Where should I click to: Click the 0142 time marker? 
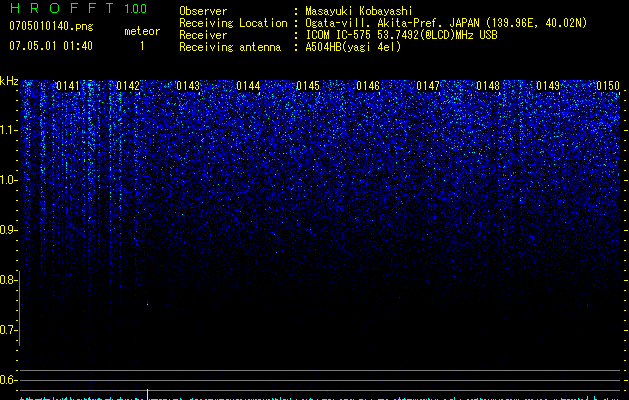point(128,86)
